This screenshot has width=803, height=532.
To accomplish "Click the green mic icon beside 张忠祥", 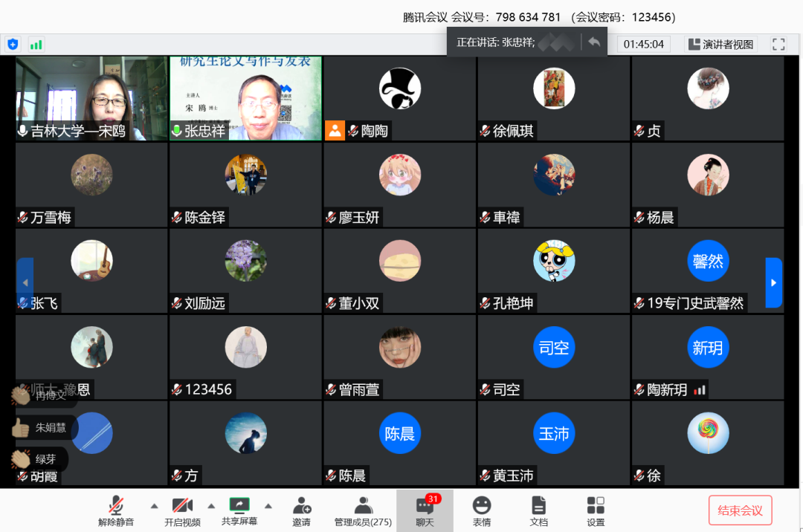I will click(x=177, y=131).
